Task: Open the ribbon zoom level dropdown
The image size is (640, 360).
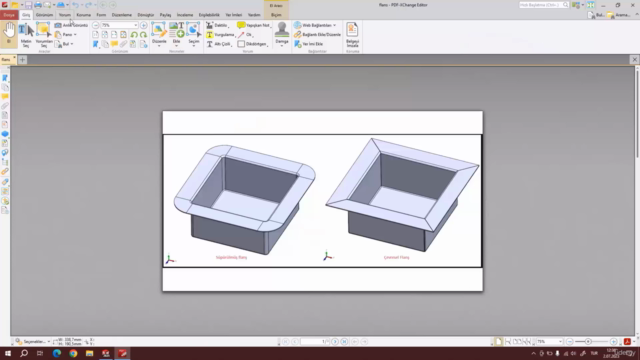Action: [136, 25]
